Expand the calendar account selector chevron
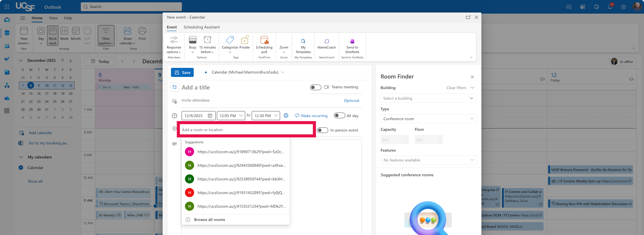 click(282, 72)
